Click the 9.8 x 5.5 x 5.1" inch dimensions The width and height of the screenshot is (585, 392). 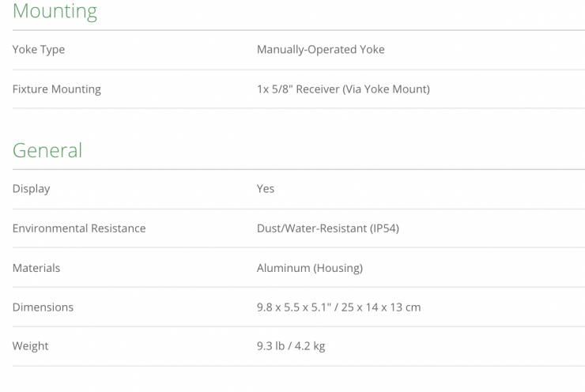293,307
